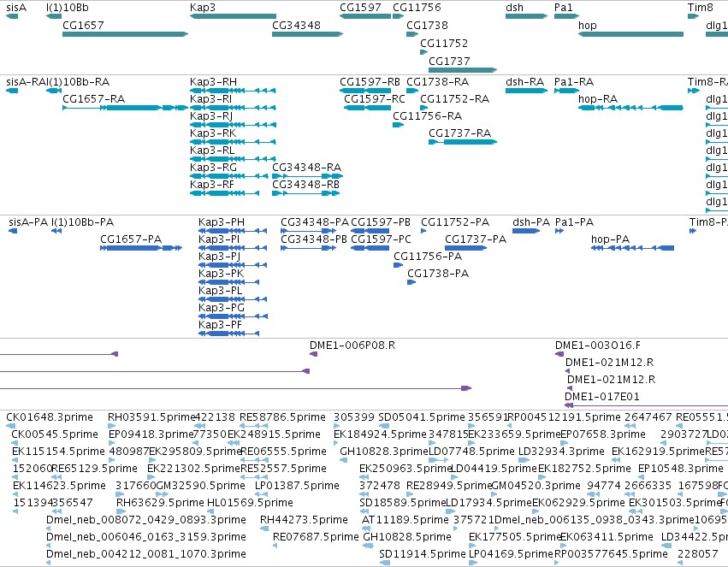Click Dmel_neb_004212_0081_1070.3prime label
The width and height of the screenshot is (728, 567).
coord(146,554)
